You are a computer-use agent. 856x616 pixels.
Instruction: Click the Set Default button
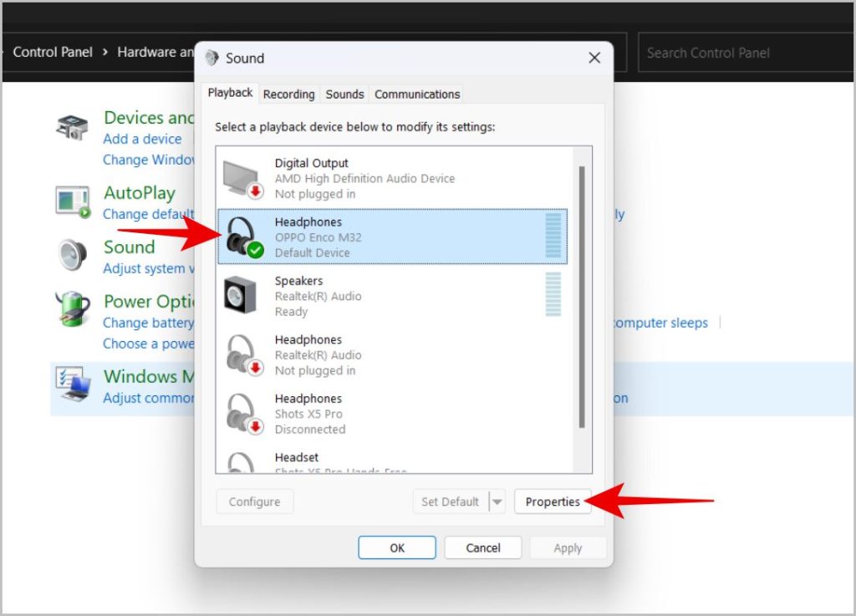point(451,501)
